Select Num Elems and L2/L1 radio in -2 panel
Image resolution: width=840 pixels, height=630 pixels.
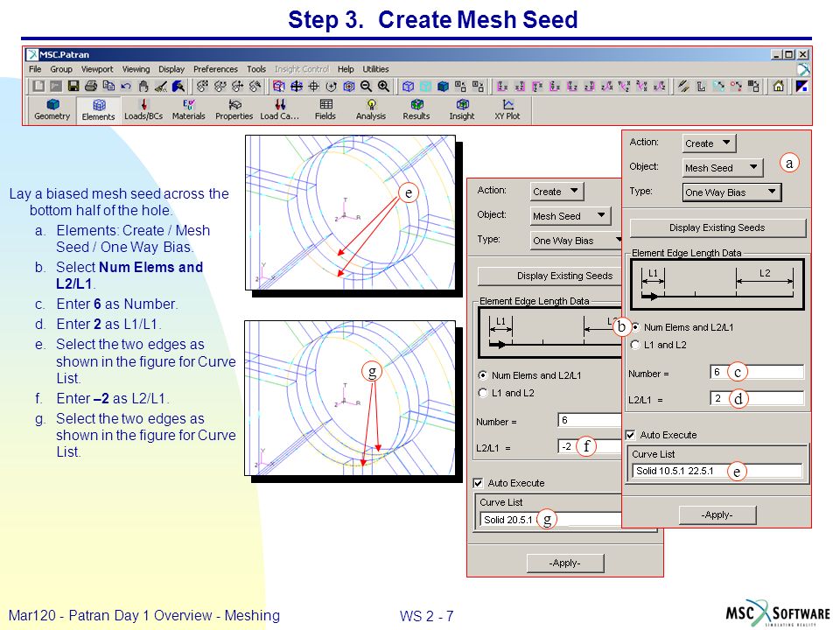coord(483,375)
